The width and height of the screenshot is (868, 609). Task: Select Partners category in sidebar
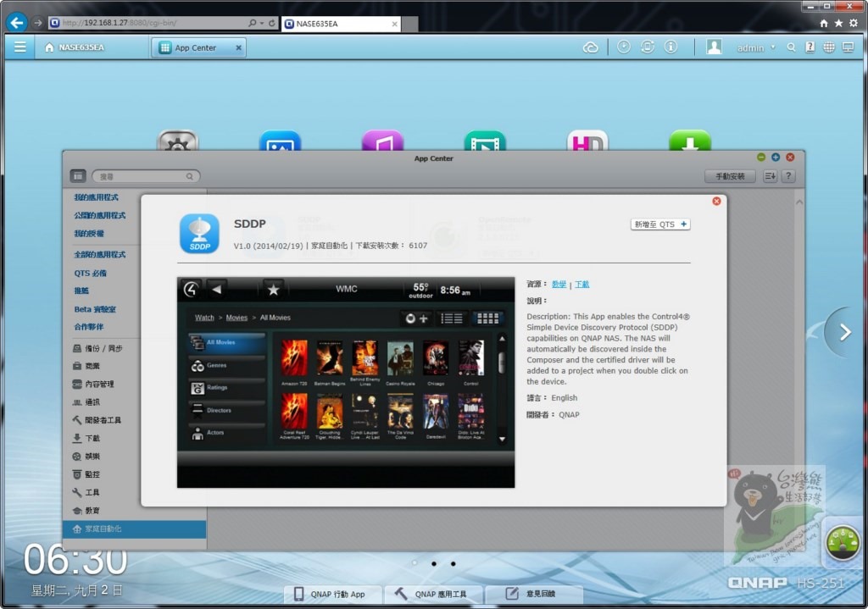pyautogui.click(x=88, y=327)
